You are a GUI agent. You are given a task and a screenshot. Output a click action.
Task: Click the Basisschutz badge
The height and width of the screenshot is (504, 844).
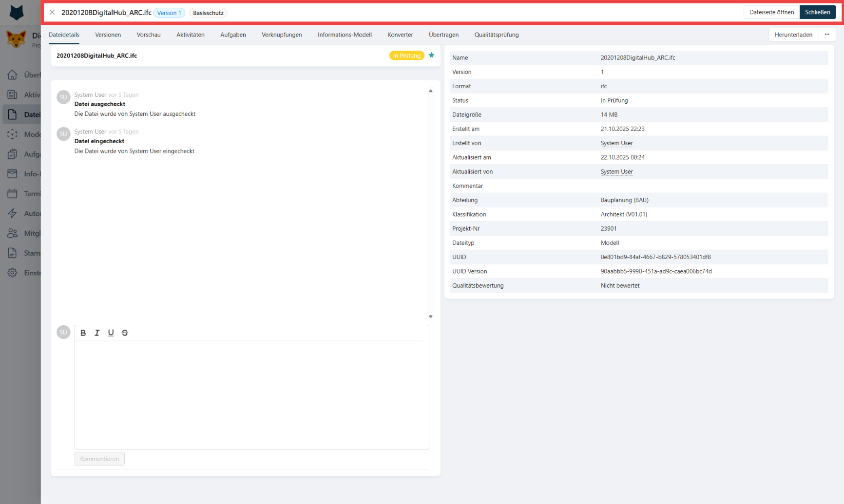pyautogui.click(x=208, y=13)
